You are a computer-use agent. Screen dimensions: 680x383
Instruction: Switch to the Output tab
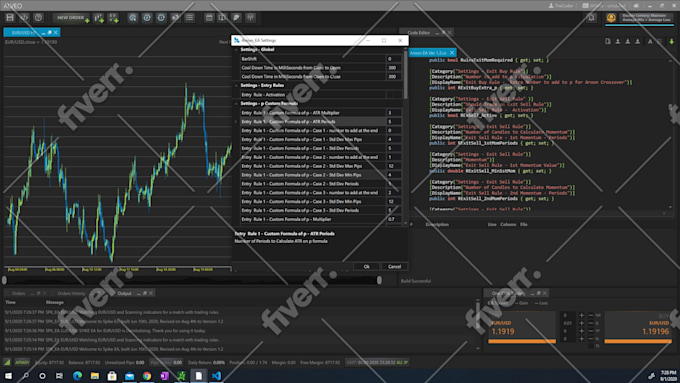tap(124, 293)
